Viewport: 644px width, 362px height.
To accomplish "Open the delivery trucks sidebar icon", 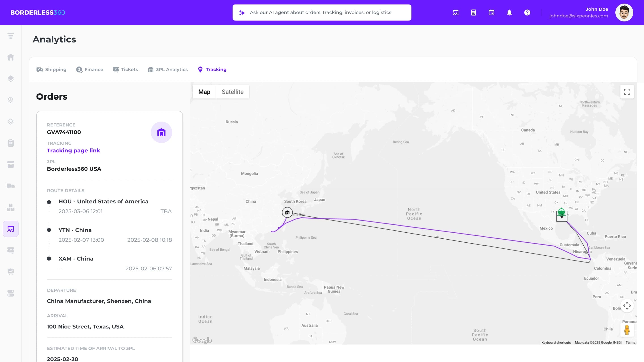I will tap(11, 186).
